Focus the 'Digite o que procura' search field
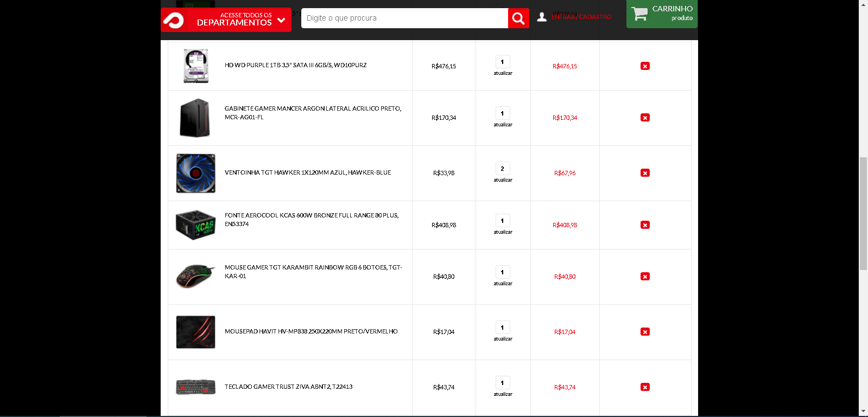 point(404,18)
